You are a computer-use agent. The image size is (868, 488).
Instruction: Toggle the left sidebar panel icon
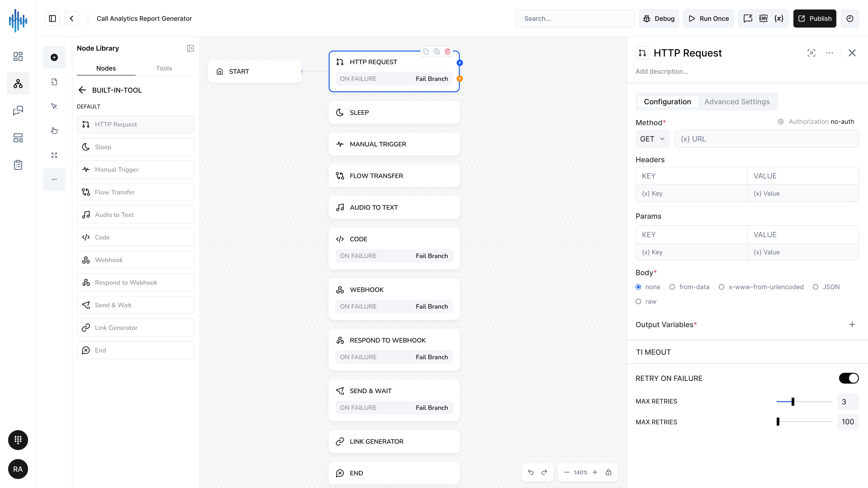[x=52, y=19]
